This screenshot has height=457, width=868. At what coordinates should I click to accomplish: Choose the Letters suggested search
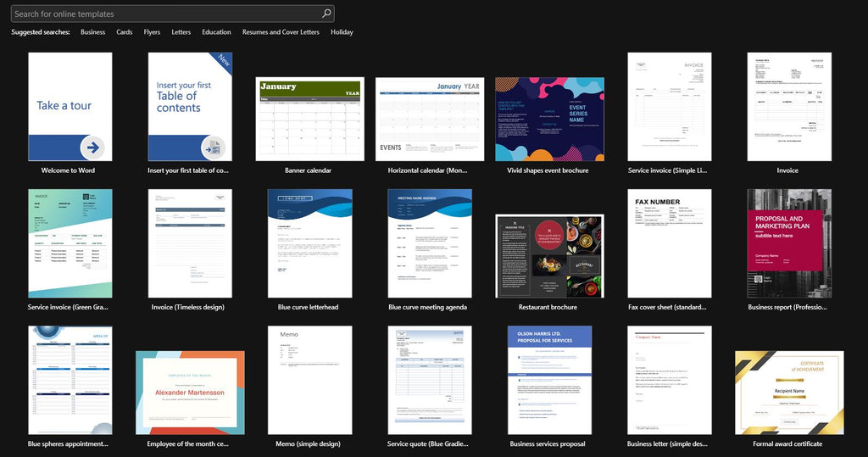pyautogui.click(x=181, y=32)
